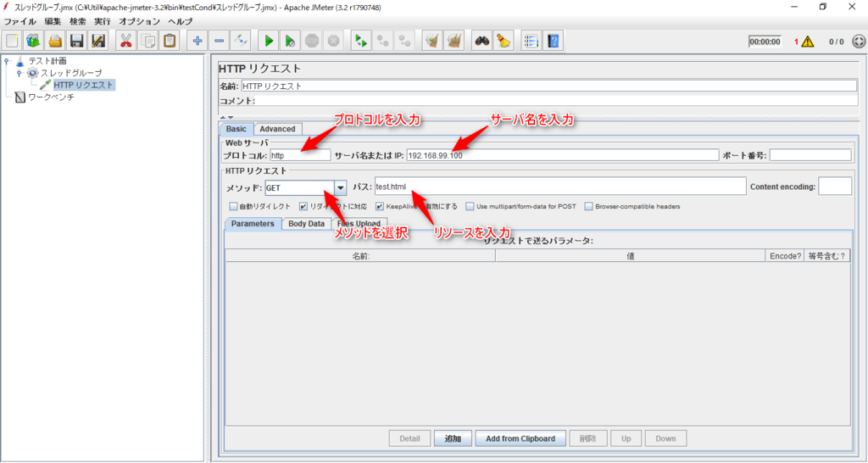Click the コメント field
The image size is (868, 463).
point(556,101)
